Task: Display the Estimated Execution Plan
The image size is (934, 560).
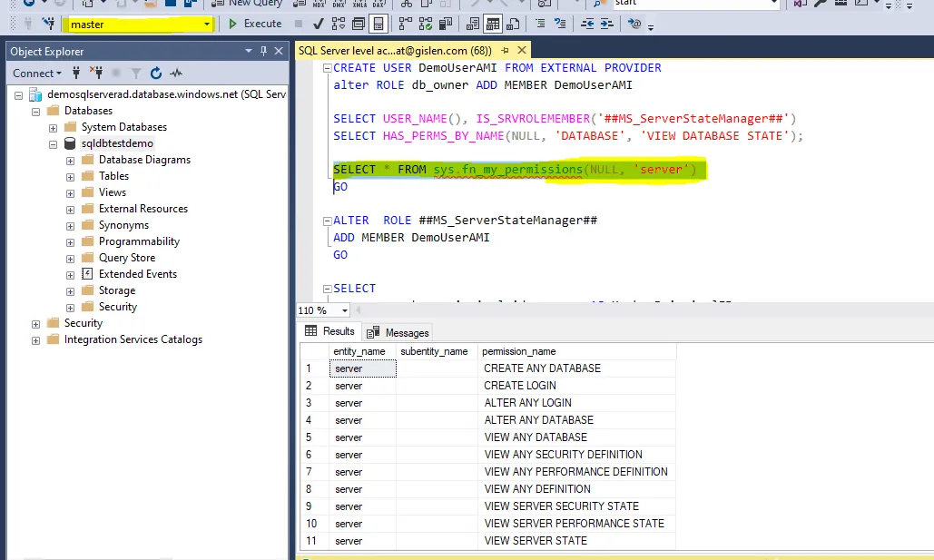Action: [339, 24]
